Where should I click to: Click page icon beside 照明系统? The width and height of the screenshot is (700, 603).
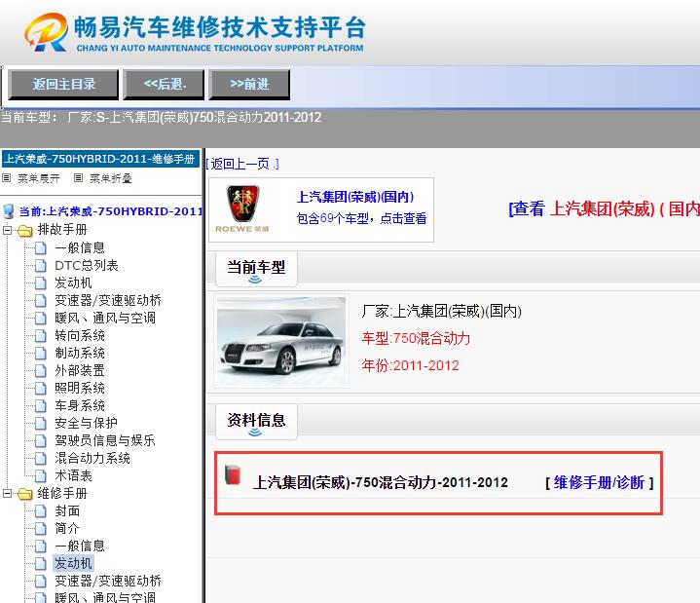click(x=41, y=388)
